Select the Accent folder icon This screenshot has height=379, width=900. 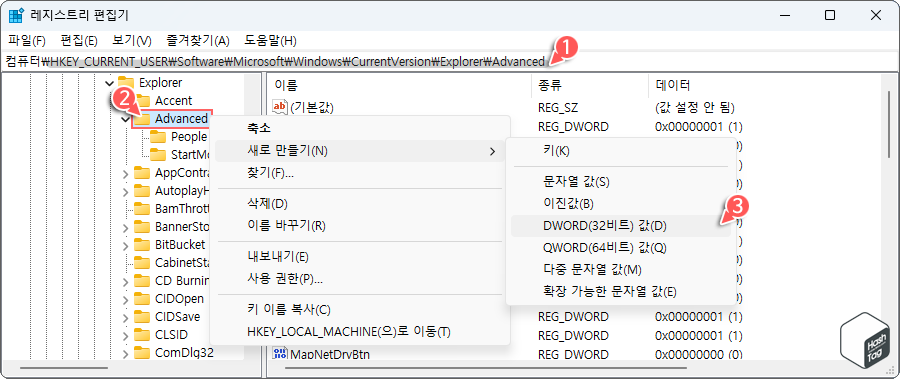[142, 100]
